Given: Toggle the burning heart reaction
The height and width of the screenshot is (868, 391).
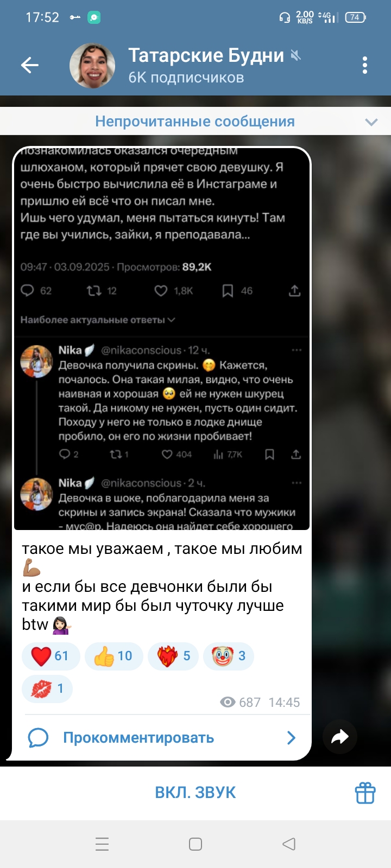Looking at the screenshot, I should coord(173,656).
